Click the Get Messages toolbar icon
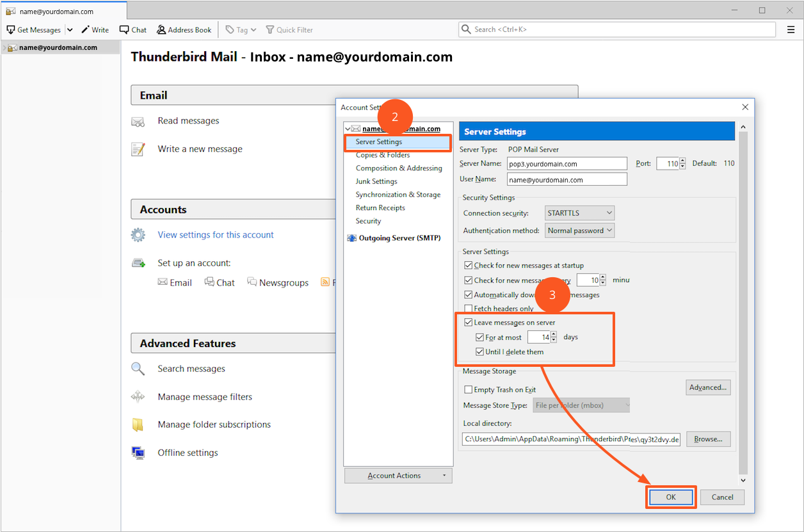Image resolution: width=804 pixels, height=532 pixels. [x=11, y=30]
